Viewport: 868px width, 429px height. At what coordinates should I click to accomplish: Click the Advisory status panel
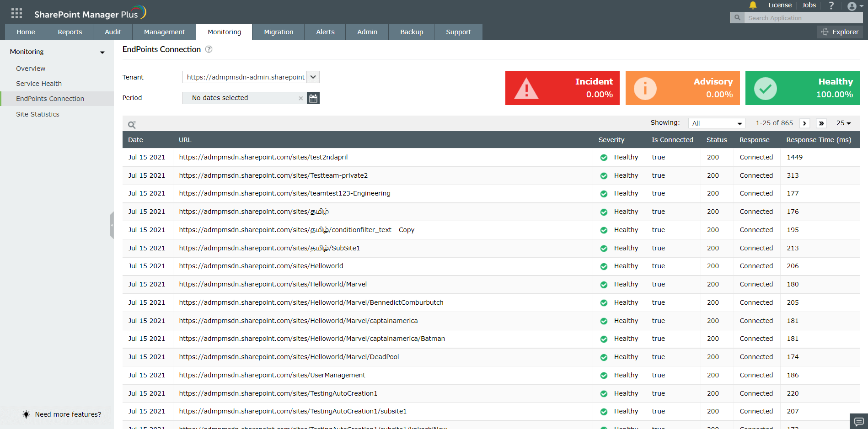coord(682,88)
